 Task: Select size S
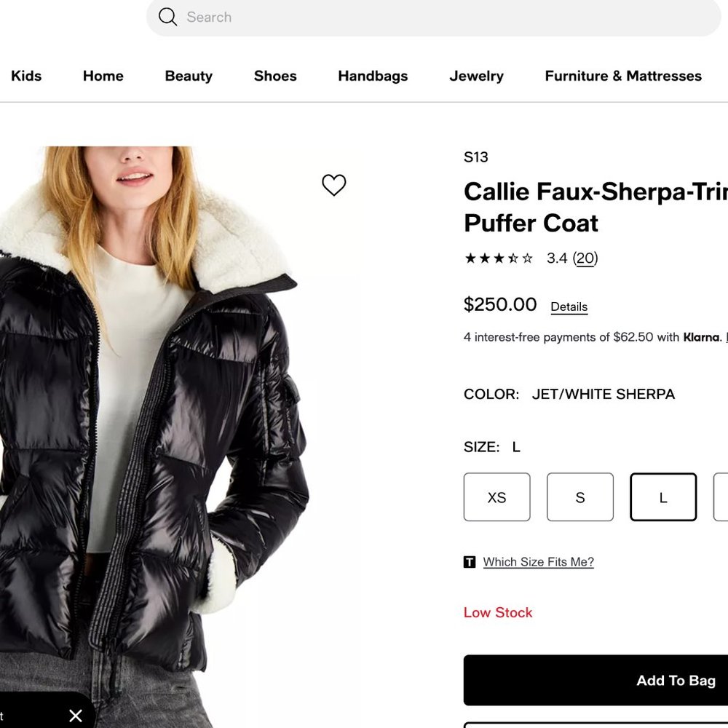580,497
